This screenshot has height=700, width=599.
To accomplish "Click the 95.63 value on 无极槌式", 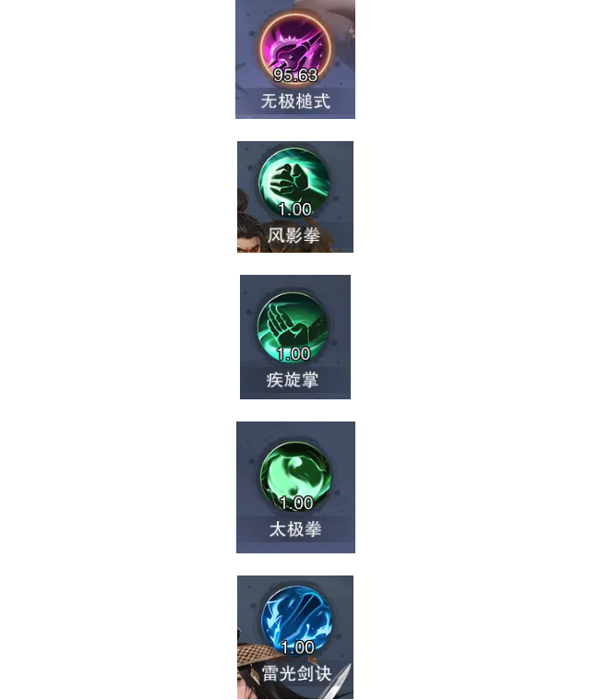I will click(295, 75).
